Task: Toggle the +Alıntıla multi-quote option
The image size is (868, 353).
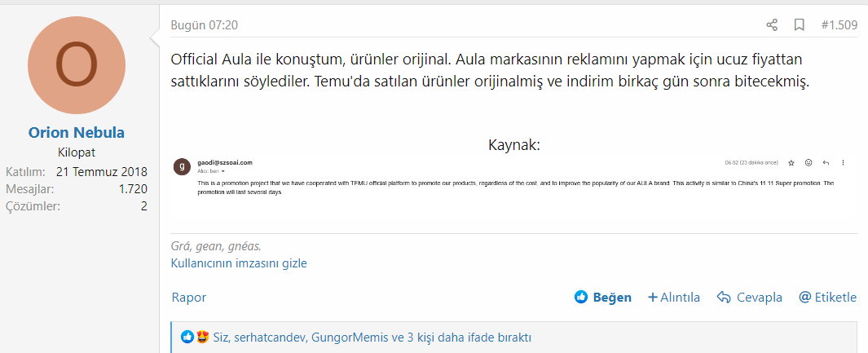Action: 674,298
